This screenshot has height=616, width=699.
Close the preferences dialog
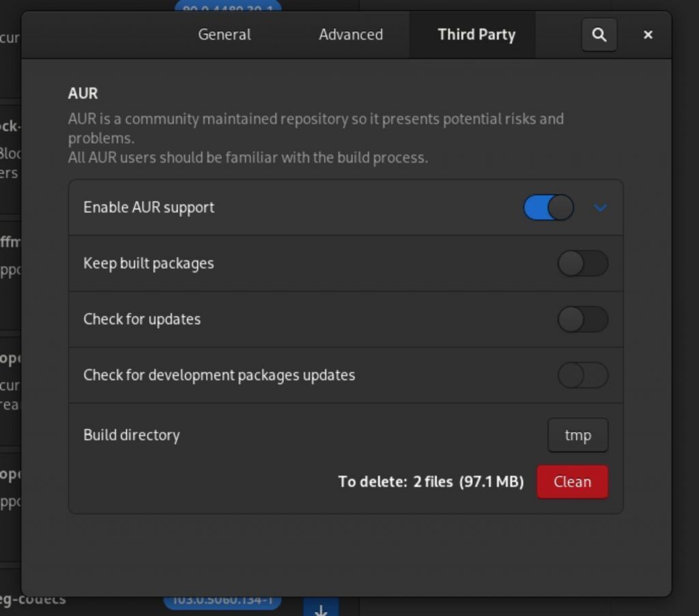click(646, 34)
